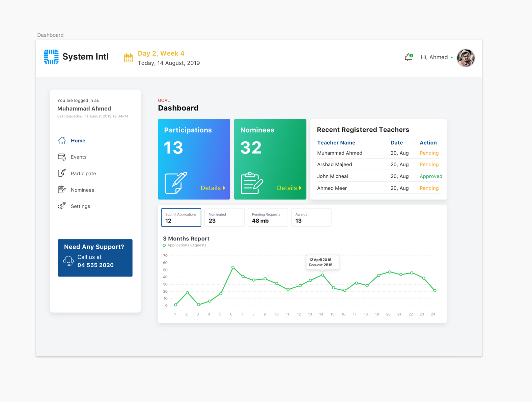Click the Home house icon
The width and height of the screenshot is (532, 402).
[x=62, y=141]
